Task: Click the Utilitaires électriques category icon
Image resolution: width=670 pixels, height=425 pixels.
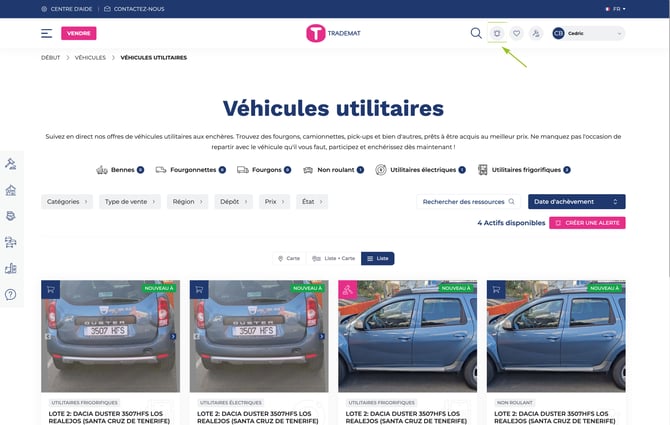Action: point(381,170)
